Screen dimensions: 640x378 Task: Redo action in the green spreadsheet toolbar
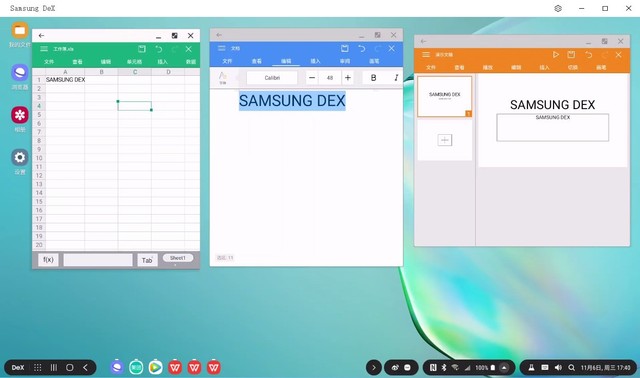coord(175,49)
